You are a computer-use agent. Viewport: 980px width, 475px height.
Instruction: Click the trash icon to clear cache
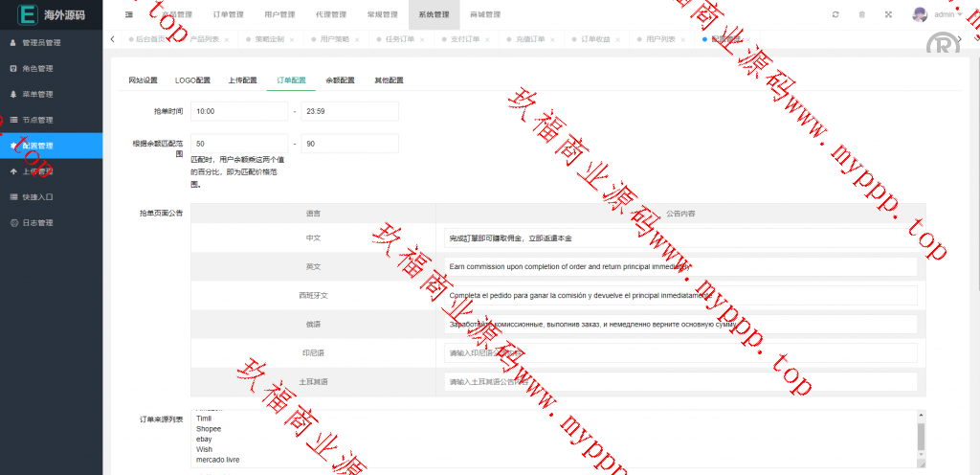861,14
